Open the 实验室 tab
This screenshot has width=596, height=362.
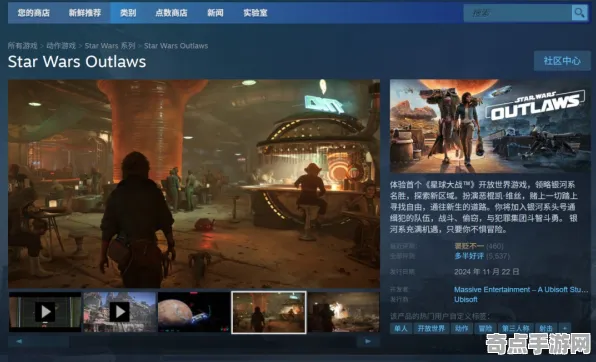click(255, 13)
